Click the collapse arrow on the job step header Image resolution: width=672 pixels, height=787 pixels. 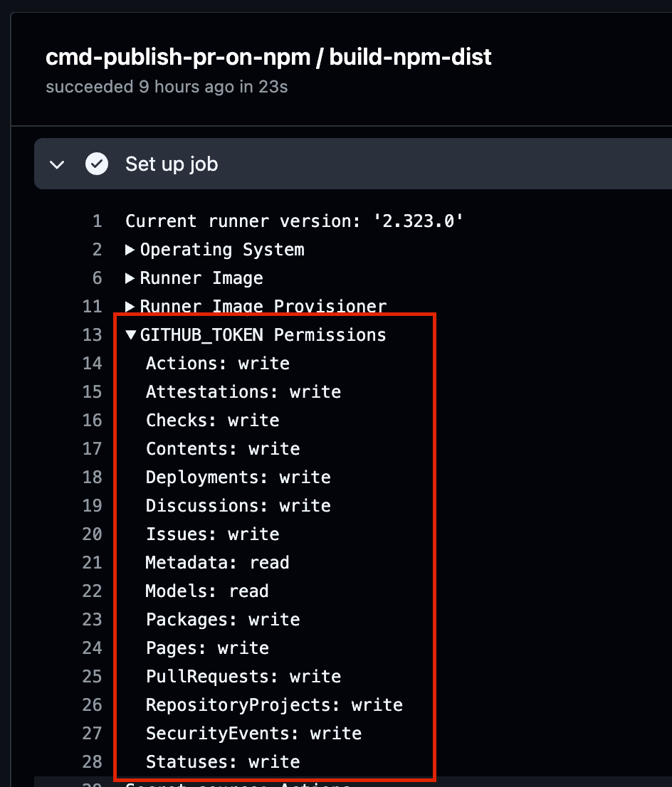click(x=57, y=164)
